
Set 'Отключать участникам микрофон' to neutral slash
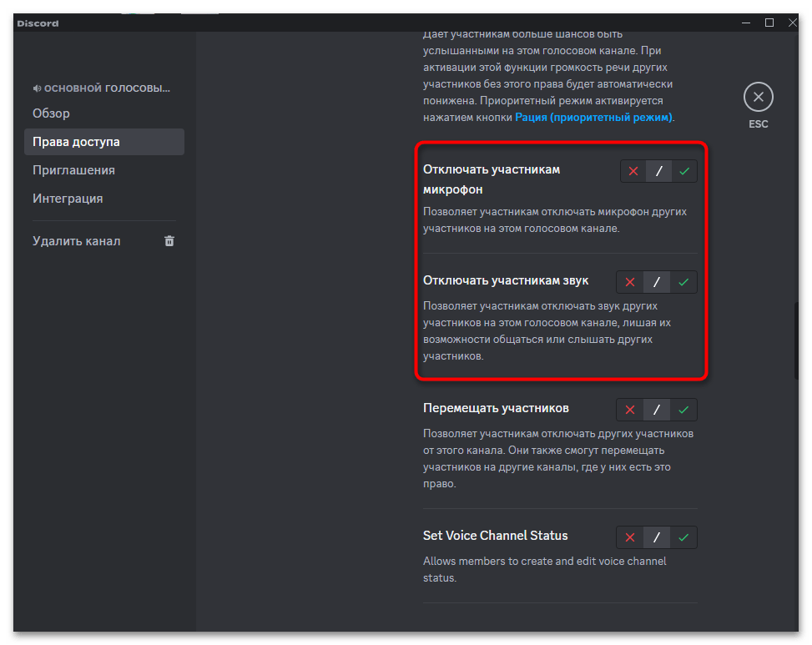[658, 171]
